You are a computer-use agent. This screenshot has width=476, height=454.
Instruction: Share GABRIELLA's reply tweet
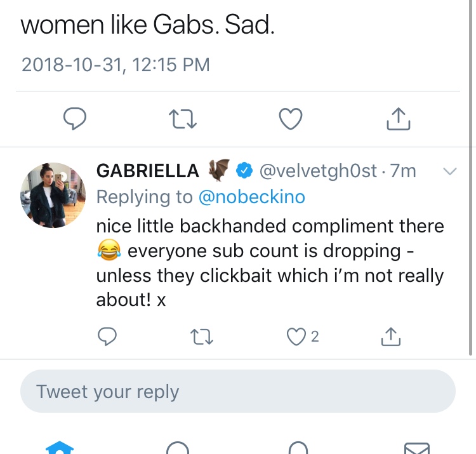point(391,337)
